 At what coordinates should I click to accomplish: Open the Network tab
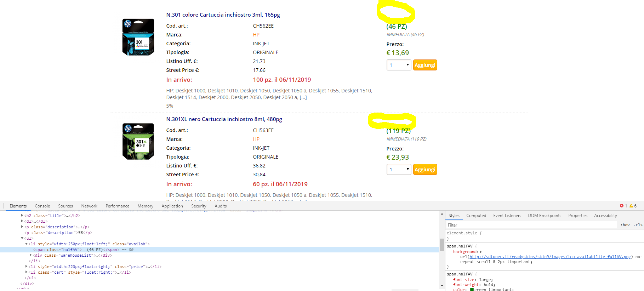click(x=89, y=206)
